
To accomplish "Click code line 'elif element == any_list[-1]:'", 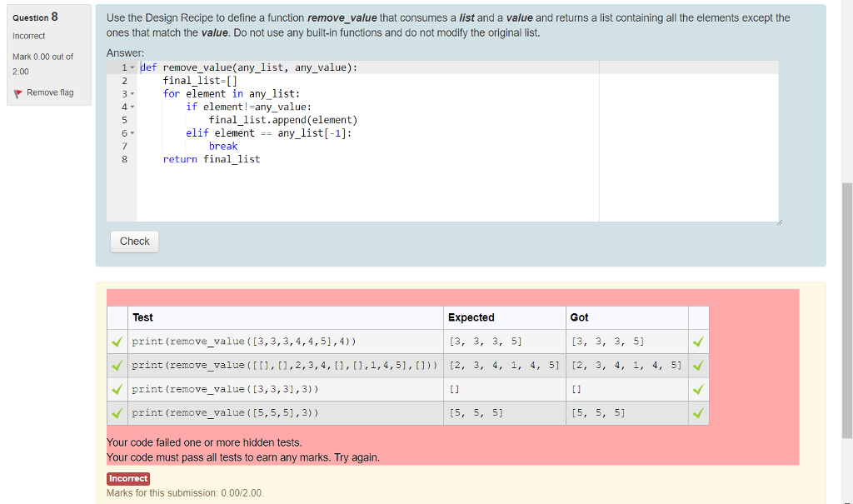I will tap(269, 132).
